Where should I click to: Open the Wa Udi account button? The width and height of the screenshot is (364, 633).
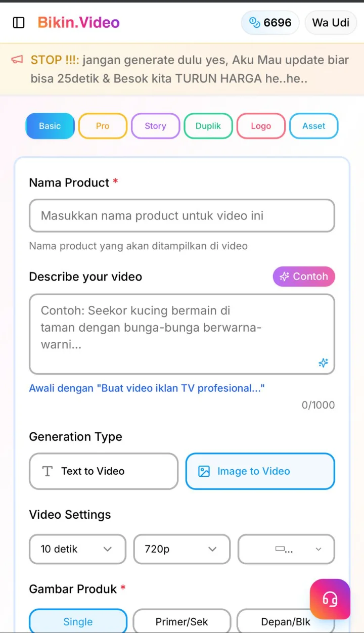click(x=331, y=23)
